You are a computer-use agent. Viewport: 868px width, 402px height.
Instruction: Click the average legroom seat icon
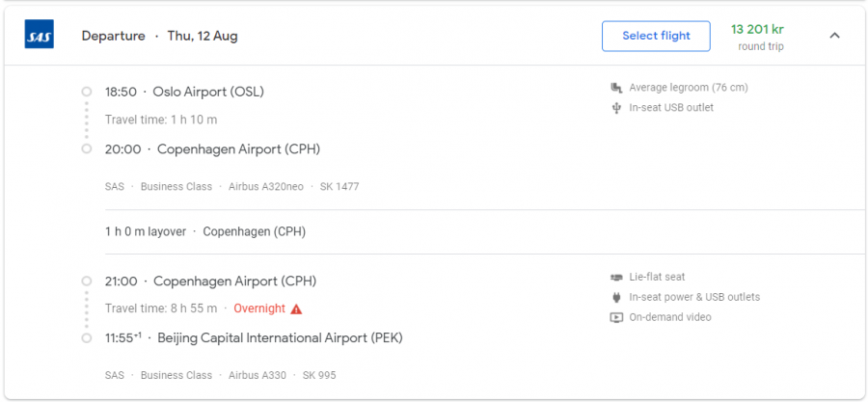tap(616, 88)
